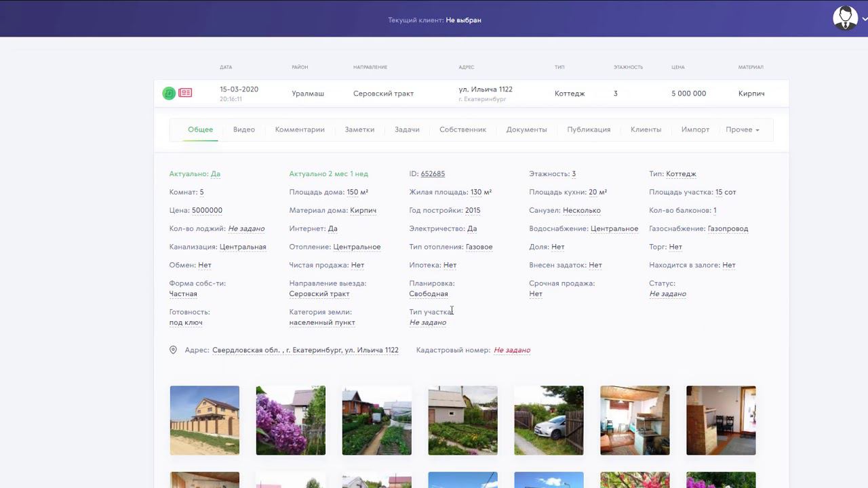Set the Кол-во лоджий Не задано value
The height and width of the screenshot is (488, 868).
pyautogui.click(x=246, y=229)
